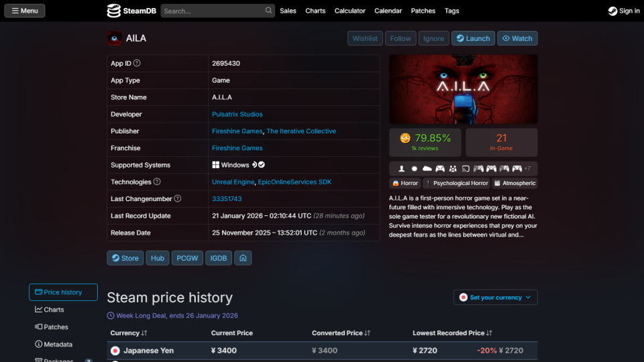This screenshot has width=644, height=362.
Task: Sort by Converted Price column
Action: point(341,333)
